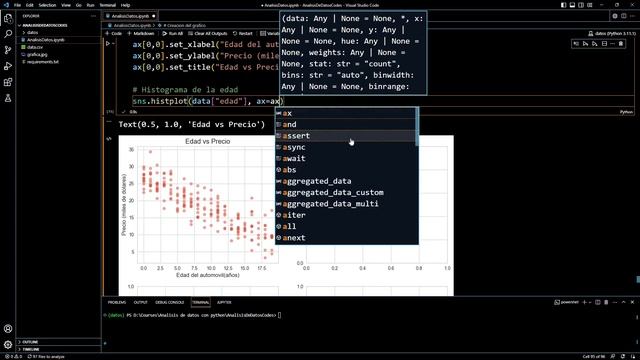
Task: Switch to the Jupyter panel tab
Action: (224, 302)
